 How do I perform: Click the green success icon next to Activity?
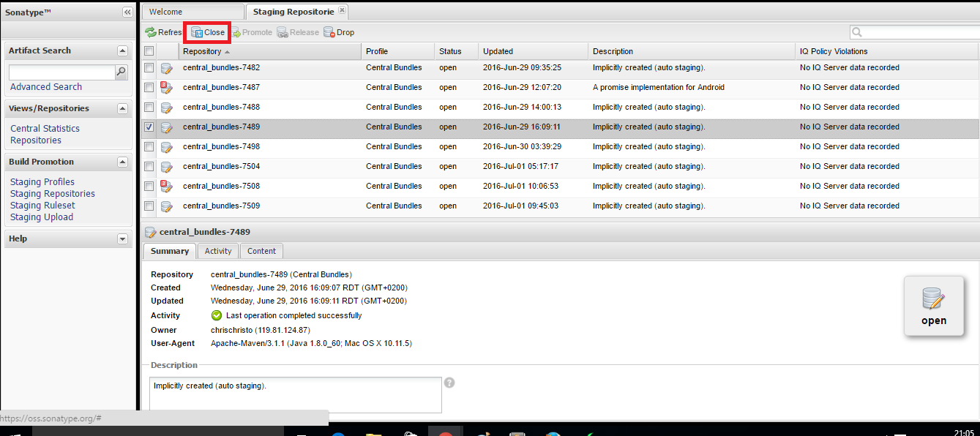coord(216,316)
